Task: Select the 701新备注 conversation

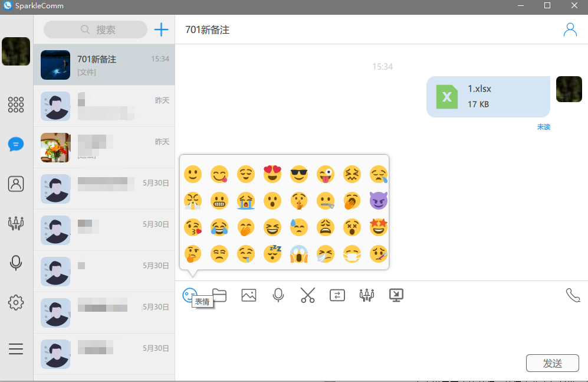Action: pyautogui.click(x=104, y=65)
